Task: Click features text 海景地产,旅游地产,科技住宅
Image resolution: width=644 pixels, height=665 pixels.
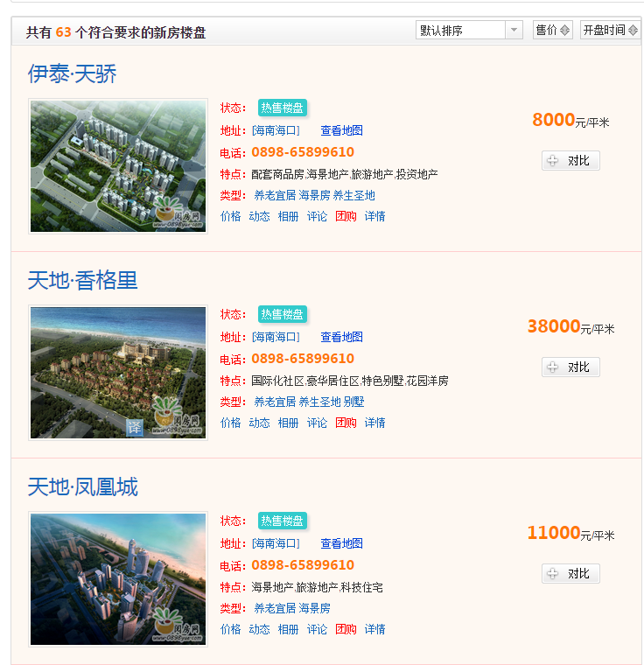Action: [318, 587]
